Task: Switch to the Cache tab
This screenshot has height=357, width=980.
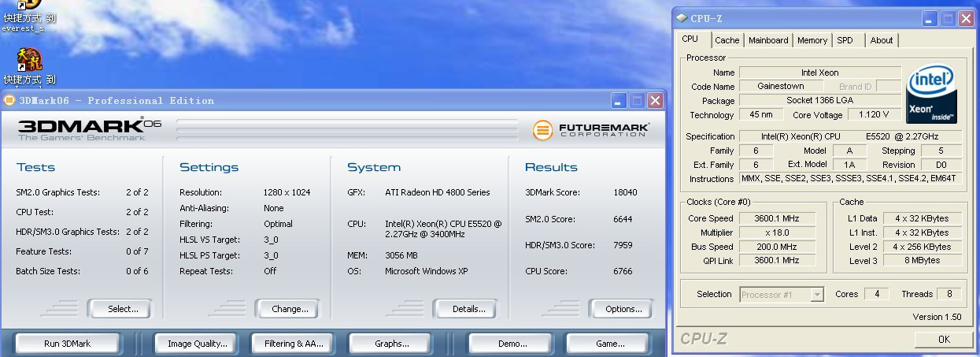Action: tap(727, 40)
